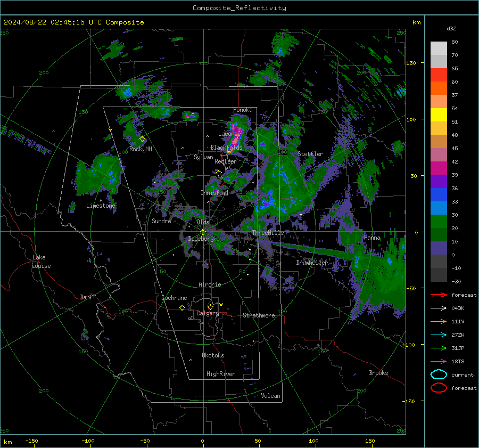This screenshot has width=479, height=448.
Task: Click the yellow diamond marker at radar center
Action: 203,232
